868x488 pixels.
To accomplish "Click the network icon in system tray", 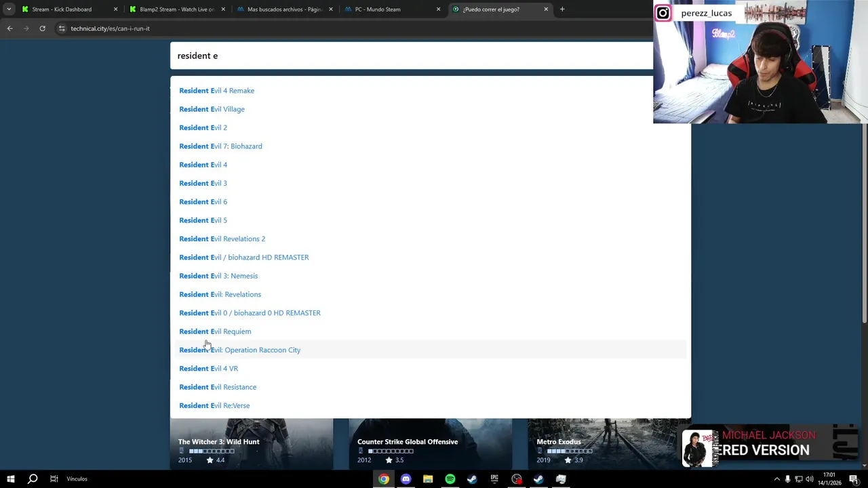I will (x=798, y=479).
